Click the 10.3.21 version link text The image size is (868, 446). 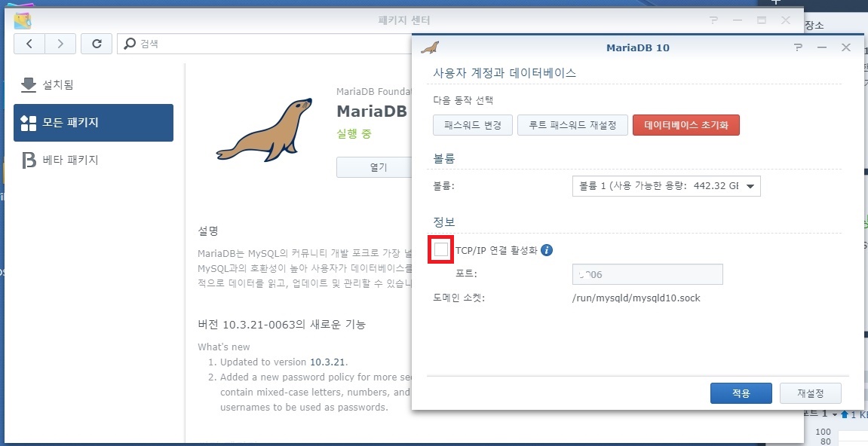[x=327, y=362]
